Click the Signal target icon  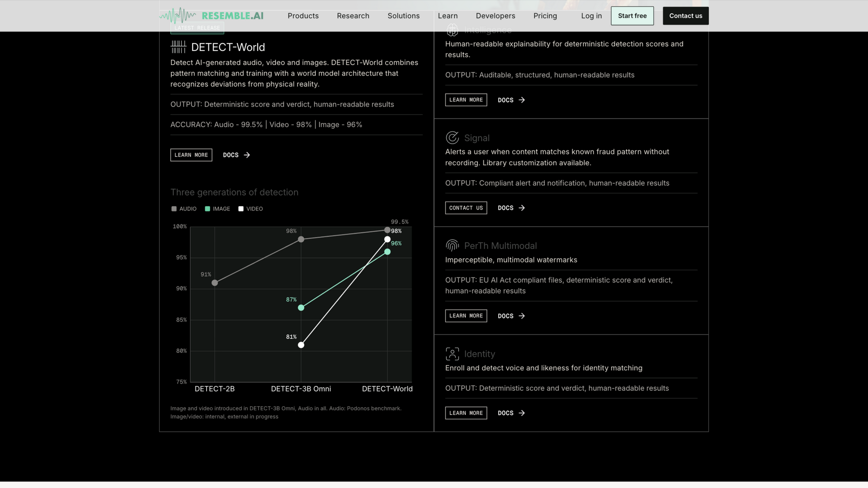[452, 138]
